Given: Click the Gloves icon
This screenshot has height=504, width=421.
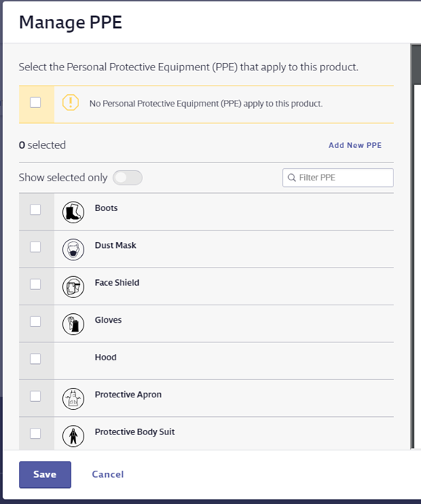Looking at the screenshot, I should 73,324.
